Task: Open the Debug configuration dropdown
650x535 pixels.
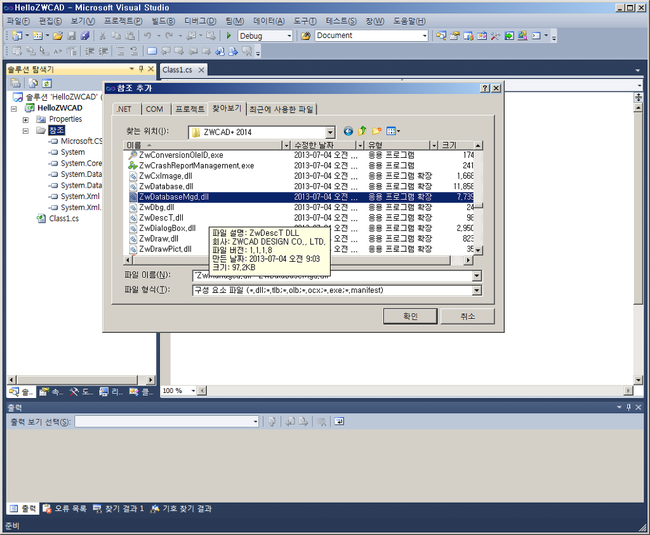Action: pos(290,36)
